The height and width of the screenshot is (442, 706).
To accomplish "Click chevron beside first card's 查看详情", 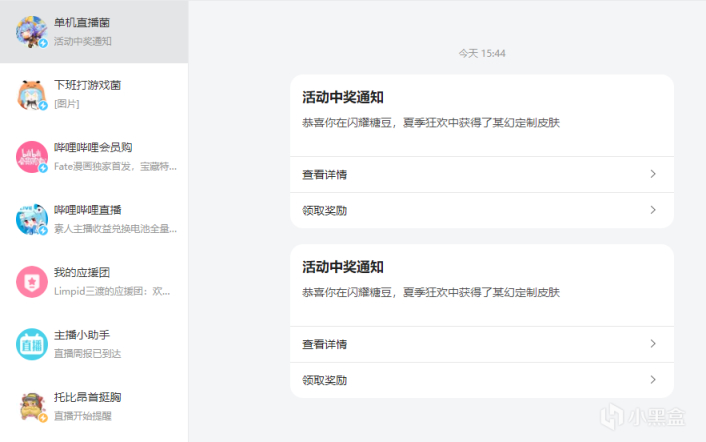I will click(x=653, y=174).
